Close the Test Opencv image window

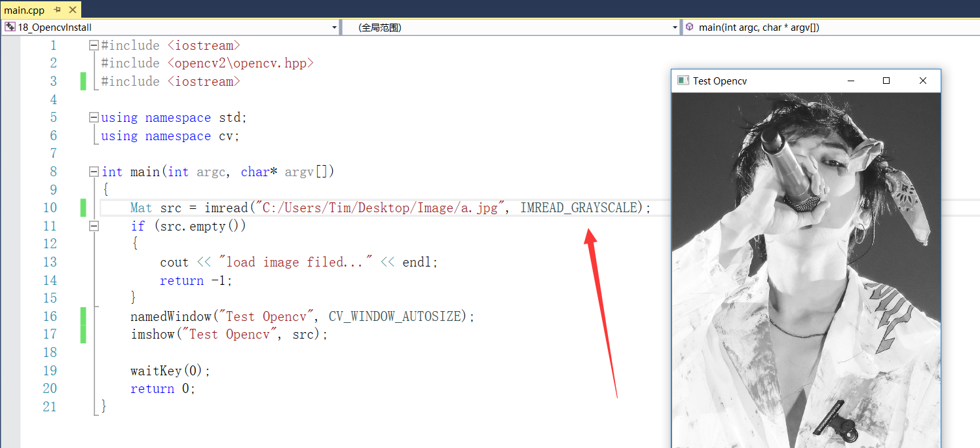(x=922, y=81)
